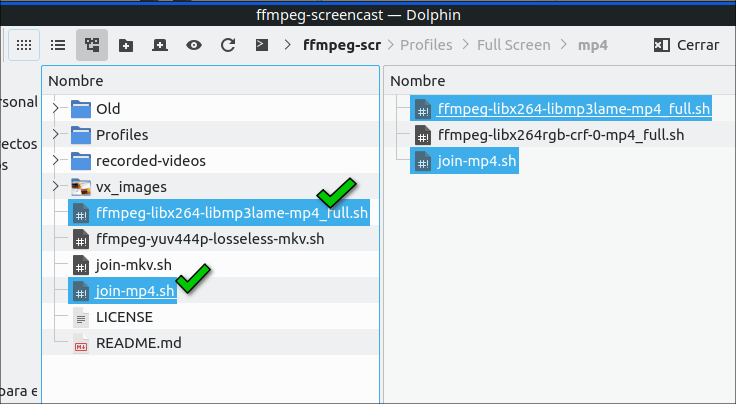Expand the Profiles folder tree node
The image size is (736, 404).
click(56, 135)
